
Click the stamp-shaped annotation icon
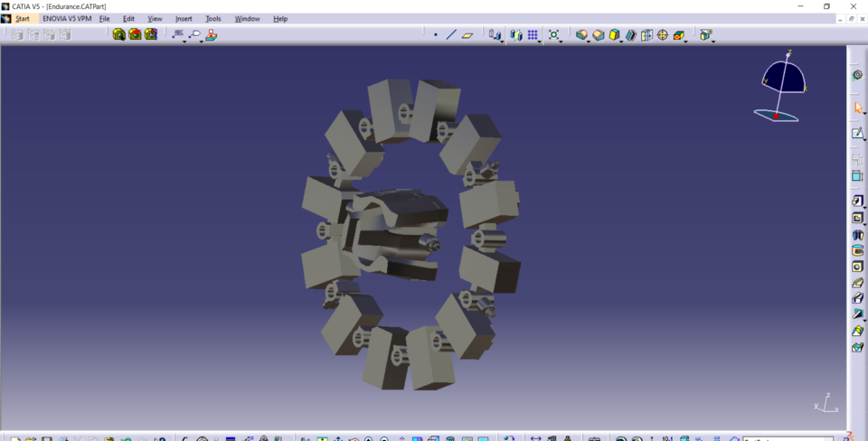pos(211,35)
